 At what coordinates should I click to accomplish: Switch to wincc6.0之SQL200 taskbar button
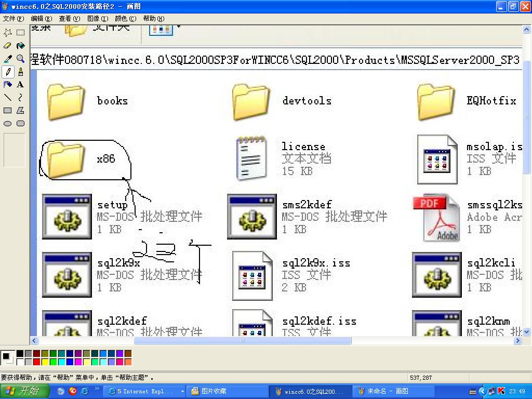(311, 392)
